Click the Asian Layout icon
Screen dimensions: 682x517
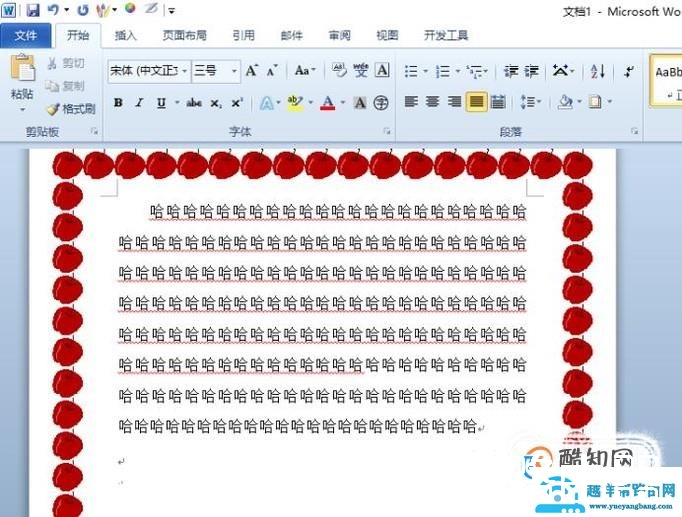tap(561, 70)
